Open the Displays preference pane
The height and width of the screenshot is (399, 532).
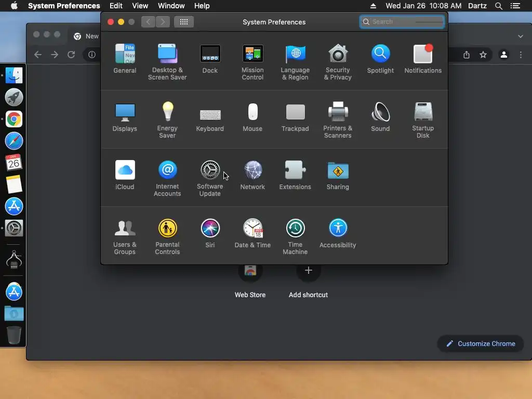(x=125, y=117)
